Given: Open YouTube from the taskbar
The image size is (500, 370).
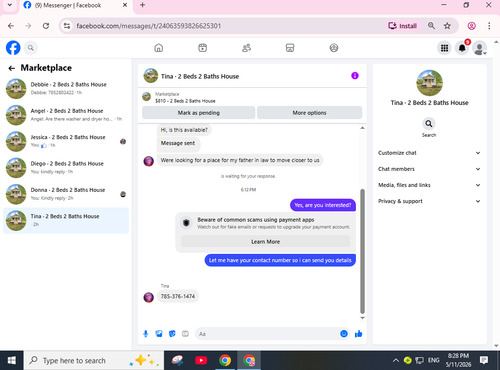Looking at the screenshot, I should coord(201,360).
